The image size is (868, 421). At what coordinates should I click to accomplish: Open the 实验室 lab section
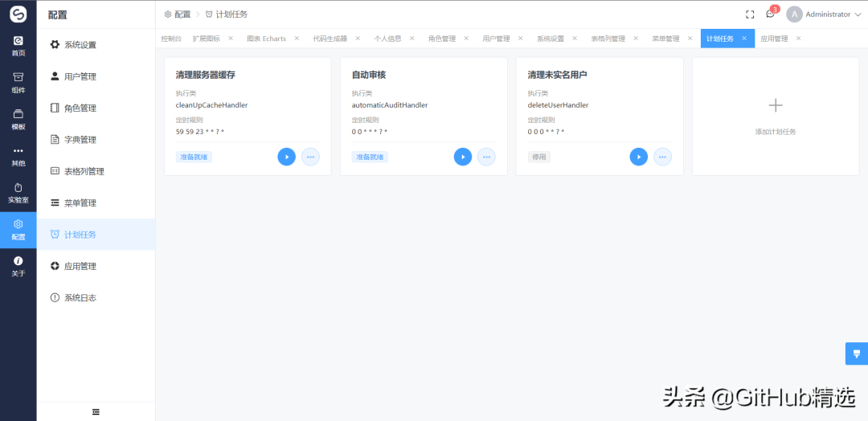pyautogui.click(x=18, y=193)
